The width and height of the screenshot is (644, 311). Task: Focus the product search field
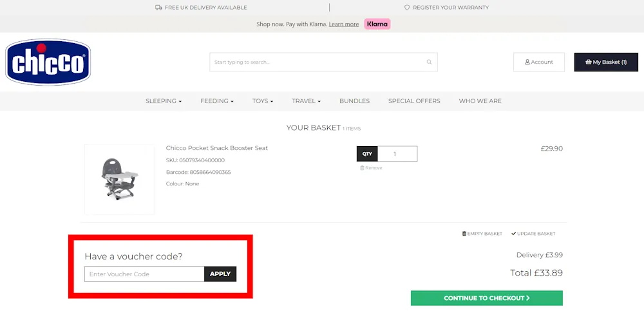coord(323,62)
